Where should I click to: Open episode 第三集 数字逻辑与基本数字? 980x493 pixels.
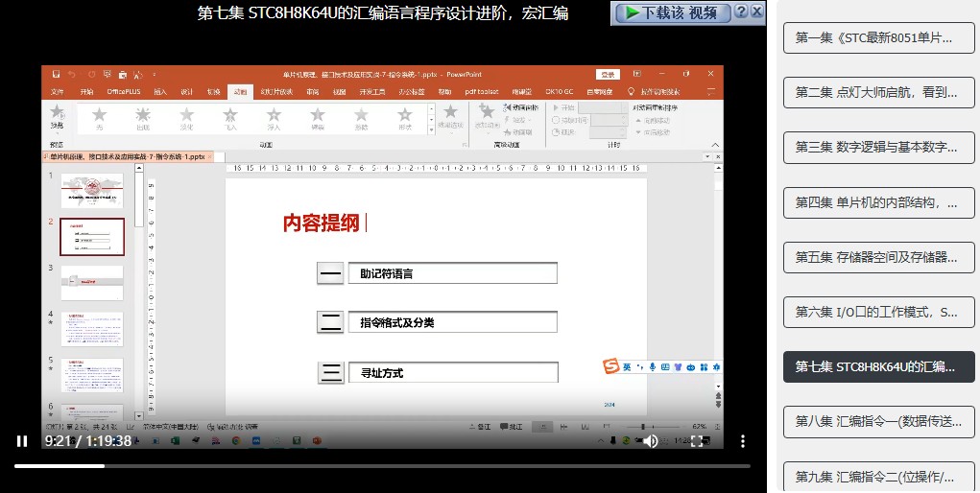[879, 148]
